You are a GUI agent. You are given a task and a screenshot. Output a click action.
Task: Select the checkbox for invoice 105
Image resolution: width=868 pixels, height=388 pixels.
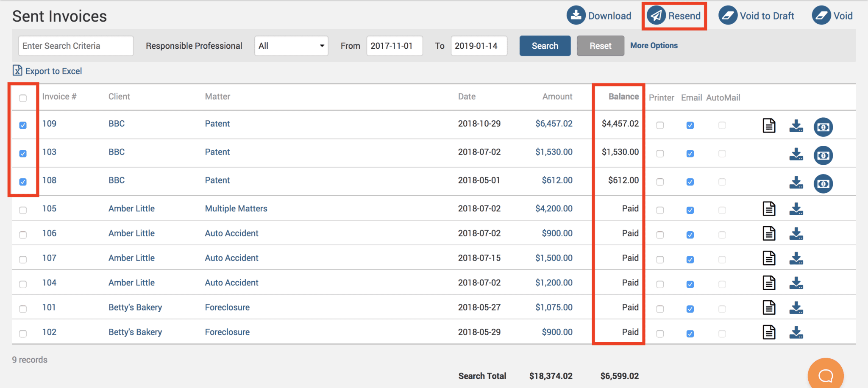click(23, 210)
